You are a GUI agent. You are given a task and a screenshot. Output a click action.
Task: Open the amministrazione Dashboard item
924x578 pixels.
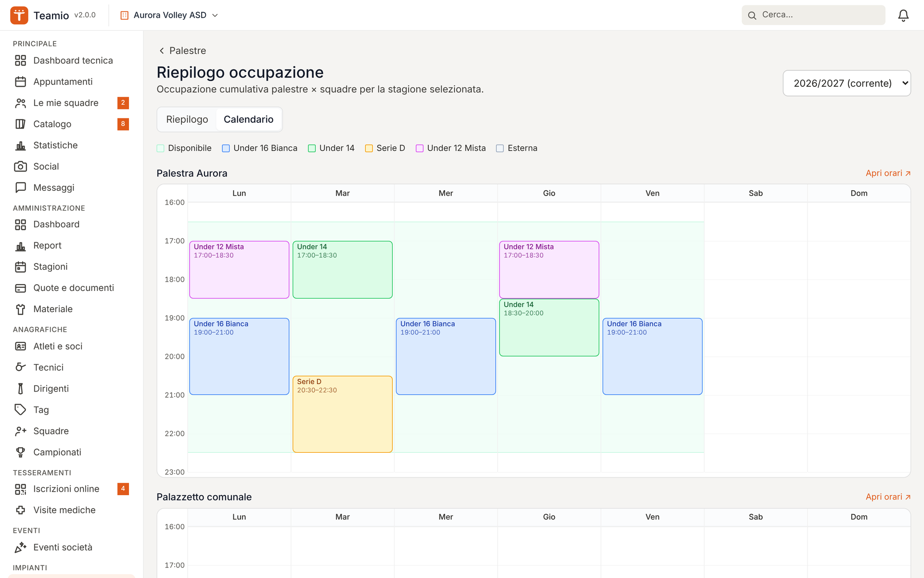click(x=72, y=224)
